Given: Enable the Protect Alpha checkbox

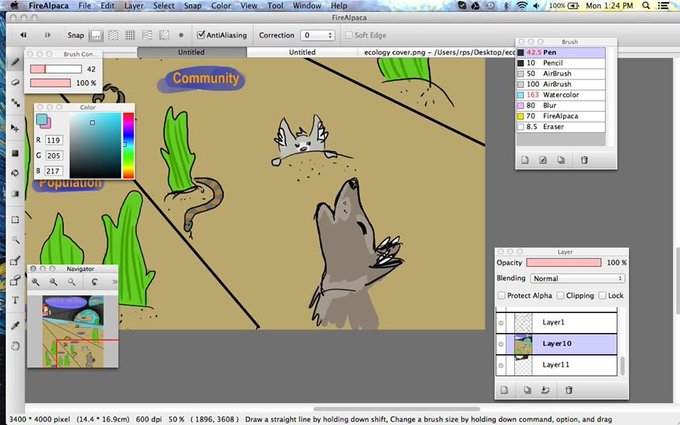Looking at the screenshot, I should pos(502,295).
